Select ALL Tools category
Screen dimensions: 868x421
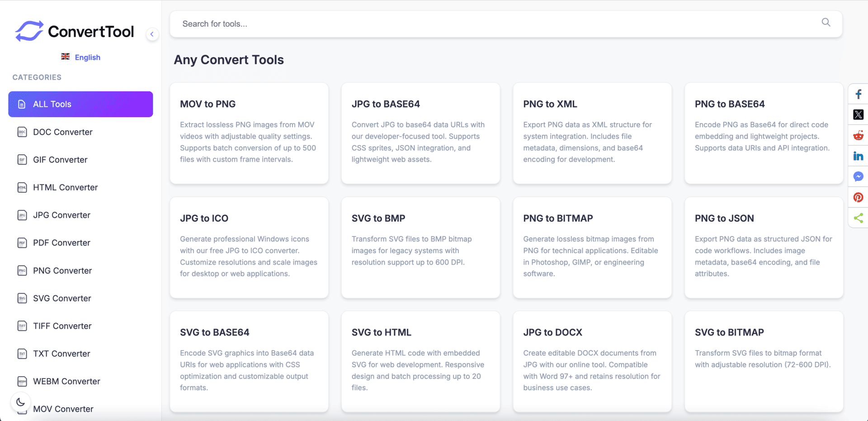point(80,104)
